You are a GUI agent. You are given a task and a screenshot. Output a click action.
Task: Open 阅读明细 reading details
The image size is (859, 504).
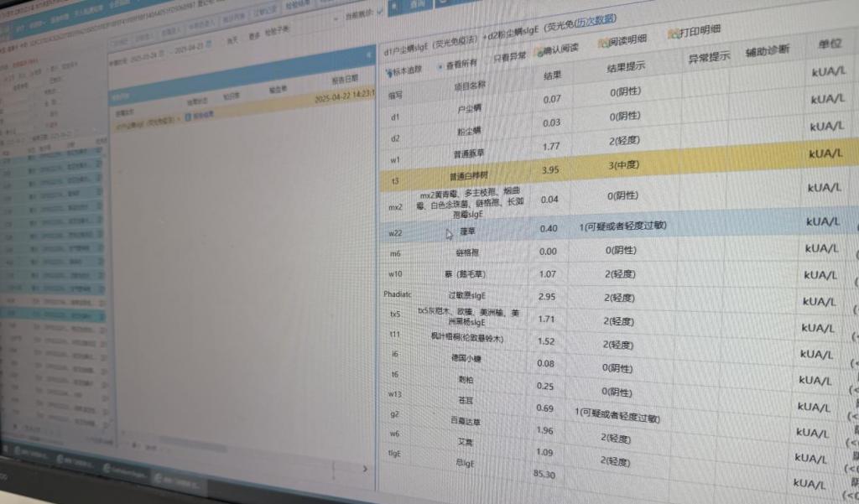tap(622, 41)
